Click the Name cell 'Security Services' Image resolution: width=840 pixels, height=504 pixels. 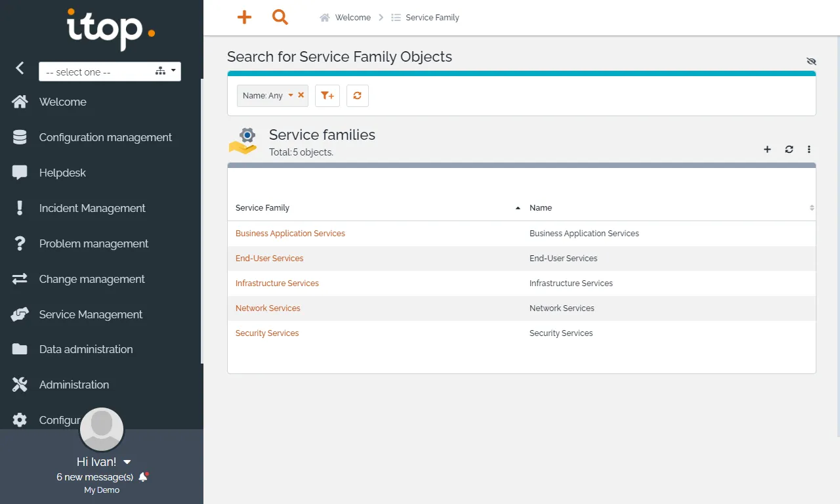click(561, 333)
